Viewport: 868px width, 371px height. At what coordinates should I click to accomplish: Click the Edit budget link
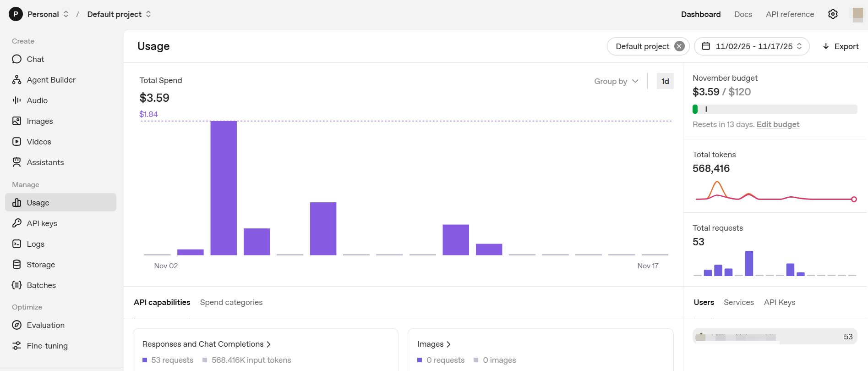coord(777,124)
